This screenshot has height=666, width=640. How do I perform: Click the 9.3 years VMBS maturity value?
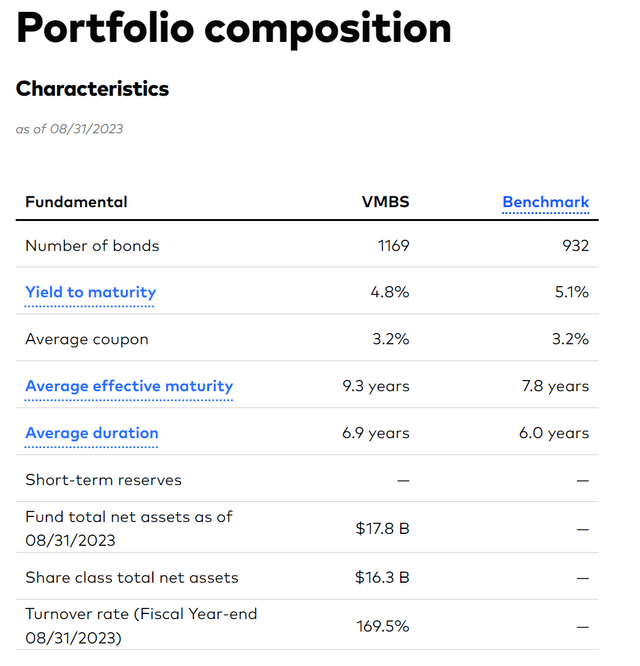pos(375,386)
